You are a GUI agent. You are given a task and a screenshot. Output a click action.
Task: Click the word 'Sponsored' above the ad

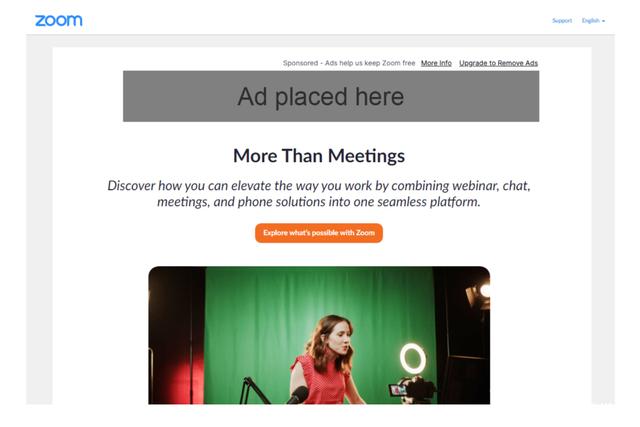coord(300,63)
